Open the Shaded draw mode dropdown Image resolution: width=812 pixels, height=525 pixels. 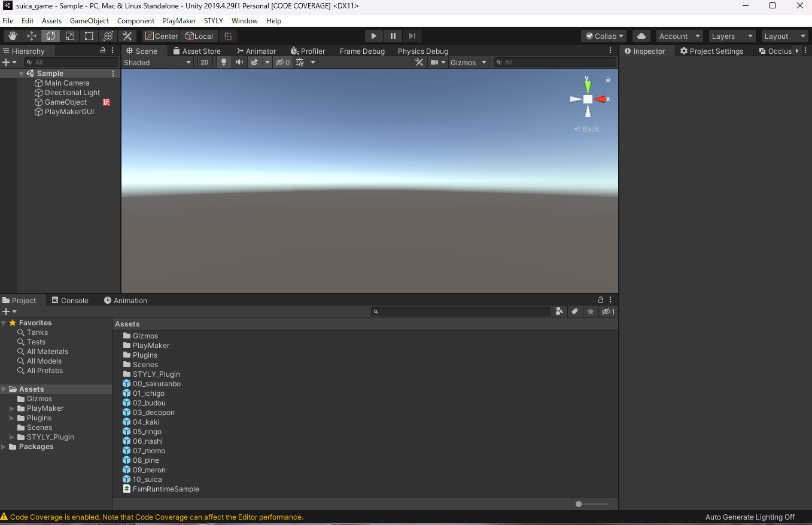pyautogui.click(x=157, y=62)
